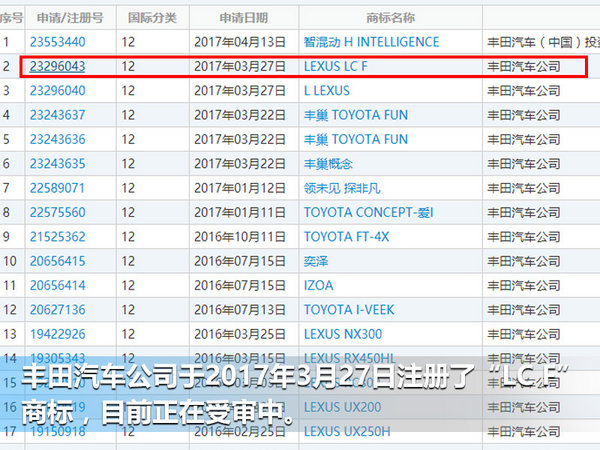Click applicant 丰田汽车公司 in IZOA row
600x450 pixels.
pos(523,285)
